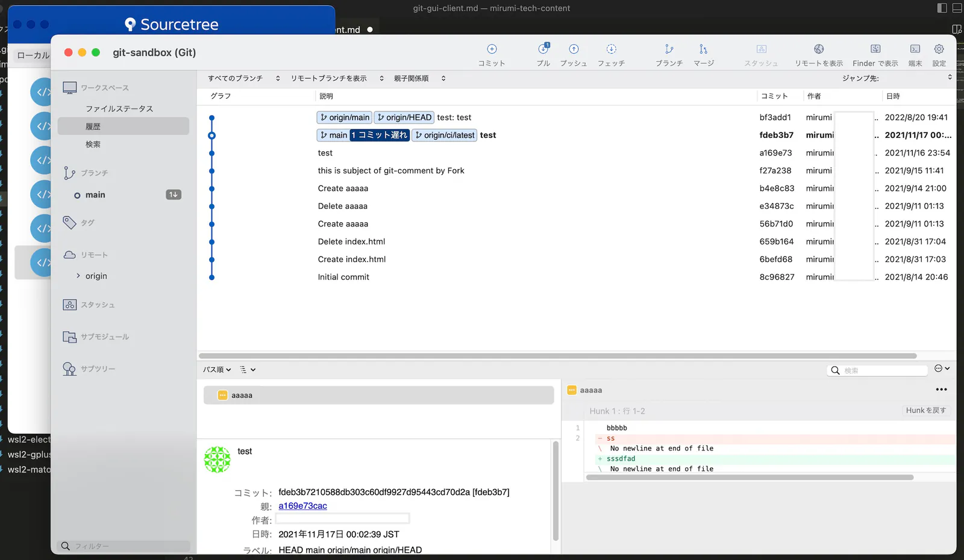Click the commit list horizontal scrollbar
964x560 pixels.
point(557,356)
